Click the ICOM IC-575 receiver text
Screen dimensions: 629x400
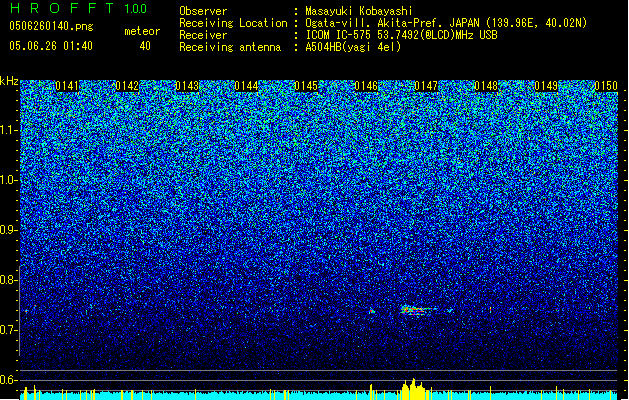tap(401, 35)
